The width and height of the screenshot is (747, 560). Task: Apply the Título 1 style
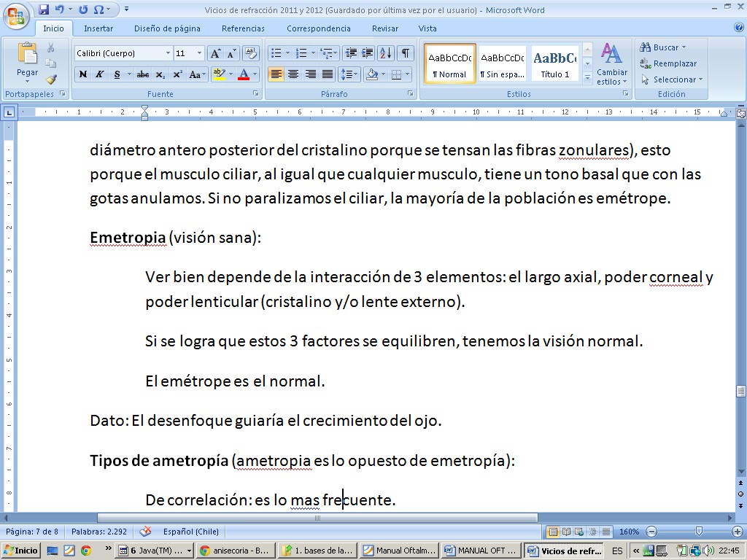click(555, 63)
